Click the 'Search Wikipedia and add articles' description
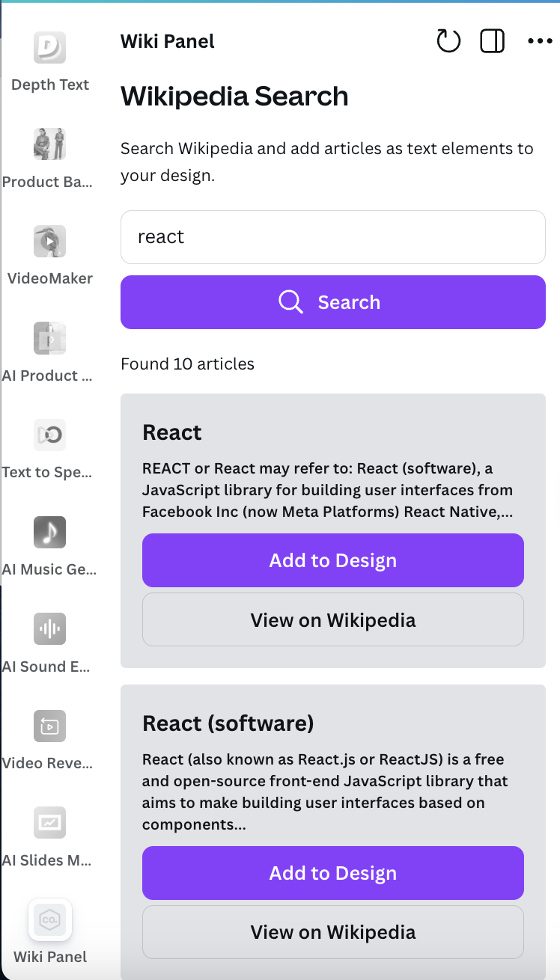The width and height of the screenshot is (560, 980). pyautogui.click(x=327, y=163)
